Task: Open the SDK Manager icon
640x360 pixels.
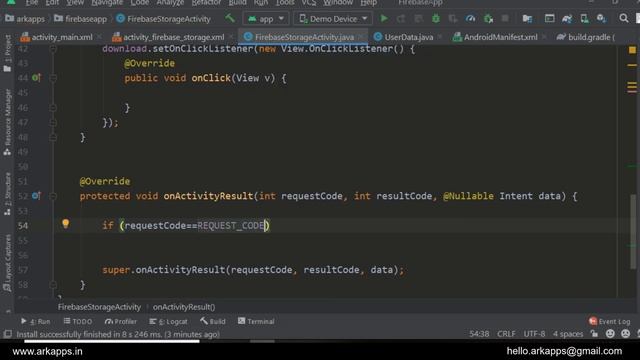Action: 601,18
